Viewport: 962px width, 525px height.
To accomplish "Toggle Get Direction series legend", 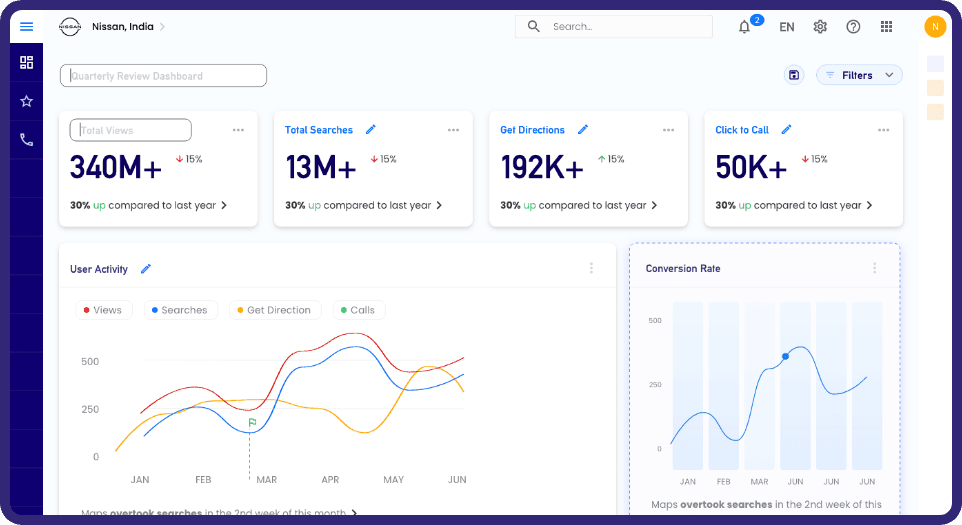I will (x=274, y=310).
